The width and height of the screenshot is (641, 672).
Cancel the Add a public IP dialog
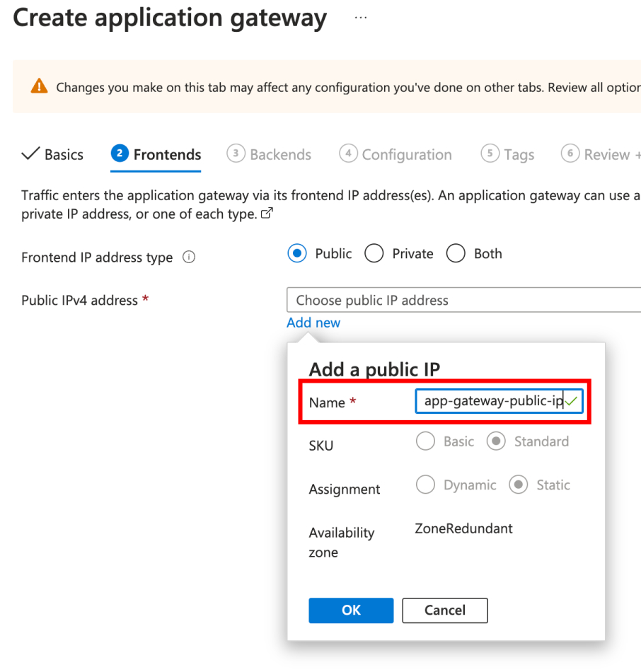[444, 610]
